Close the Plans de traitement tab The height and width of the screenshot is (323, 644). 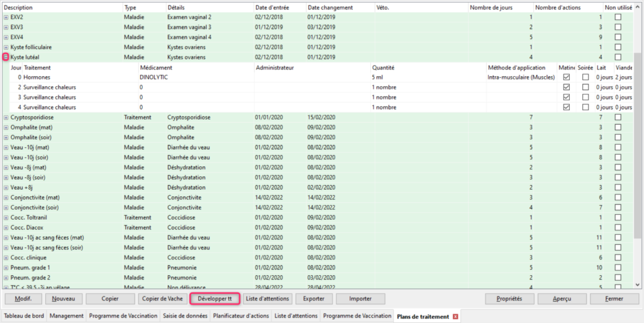point(455,316)
